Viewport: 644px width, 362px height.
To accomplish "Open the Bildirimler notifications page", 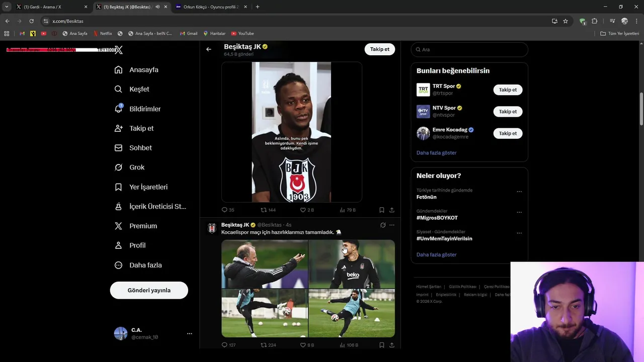I will click(138, 109).
